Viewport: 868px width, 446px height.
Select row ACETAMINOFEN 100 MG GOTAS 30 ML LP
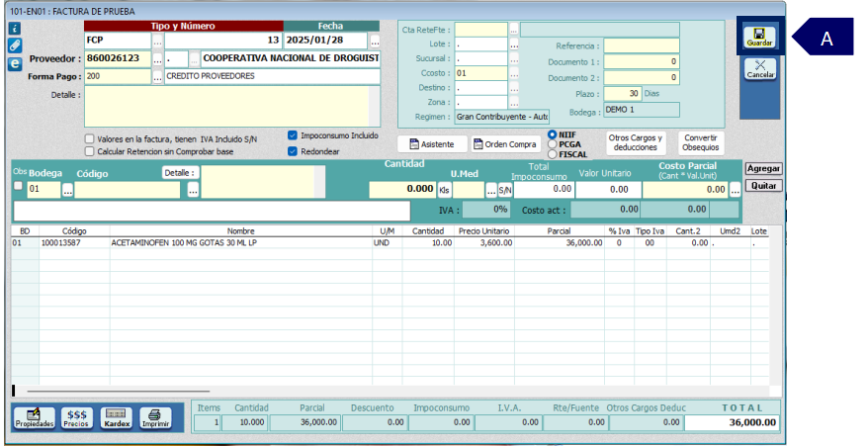pyautogui.click(x=390, y=242)
